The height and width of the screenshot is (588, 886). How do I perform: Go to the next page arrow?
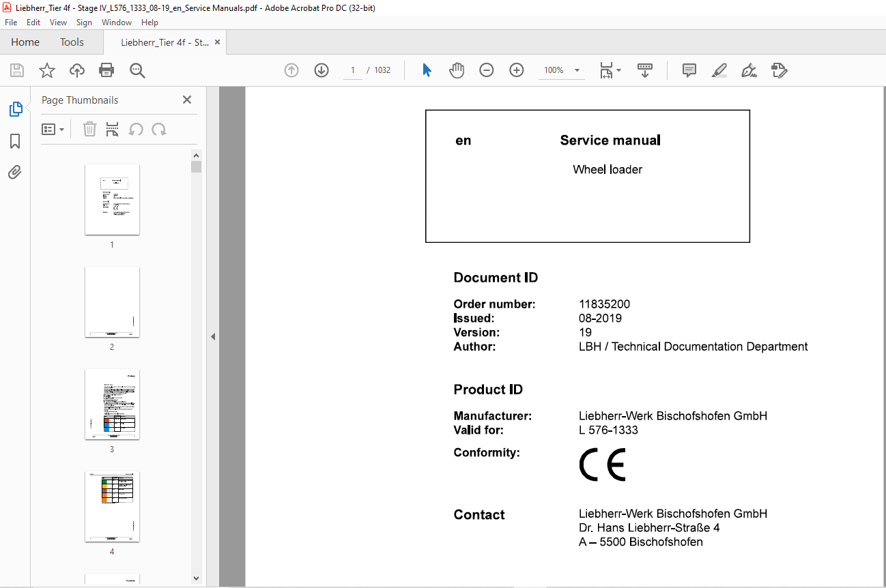[x=321, y=70]
